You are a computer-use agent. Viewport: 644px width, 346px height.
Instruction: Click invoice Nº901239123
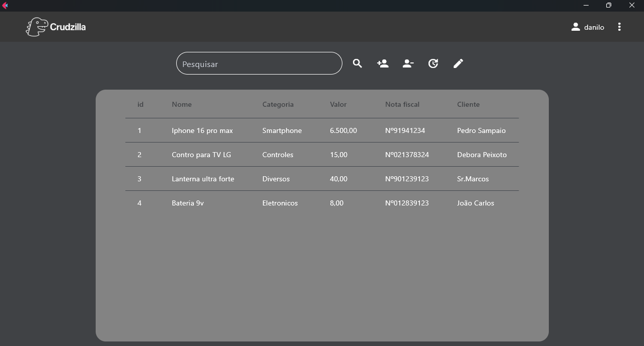click(x=407, y=179)
